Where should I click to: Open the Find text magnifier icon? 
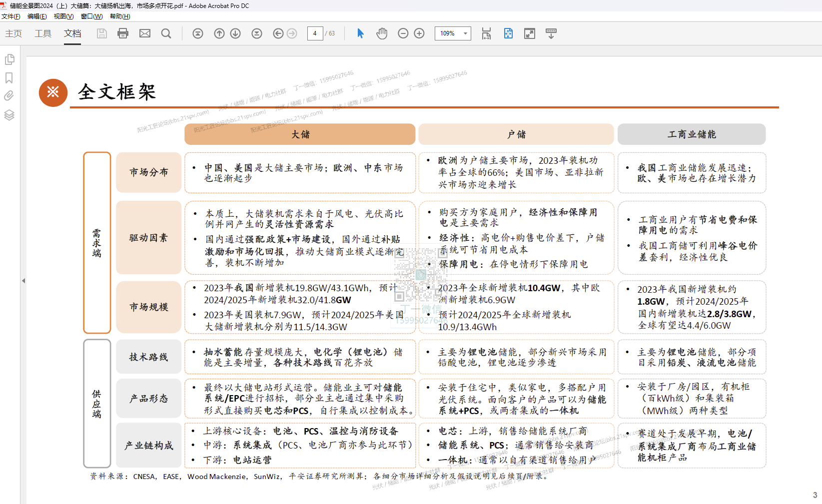point(166,33)
